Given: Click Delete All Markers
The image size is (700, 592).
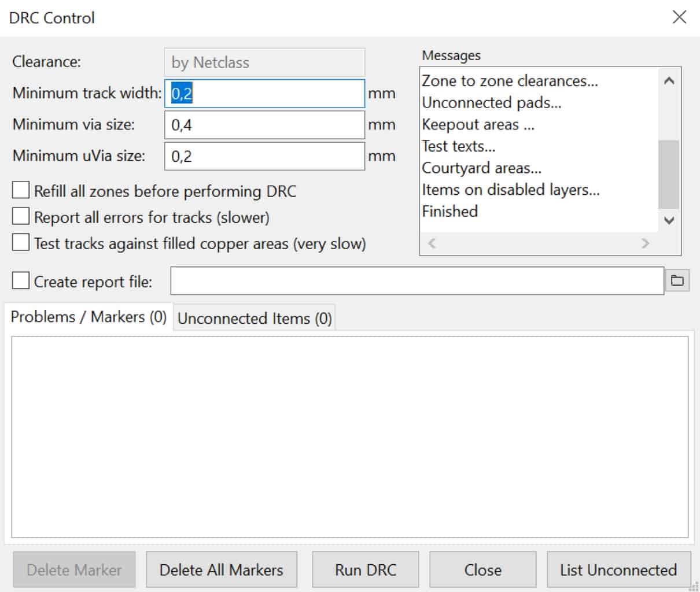Looking at the screenshot, I should pos(222,569).
